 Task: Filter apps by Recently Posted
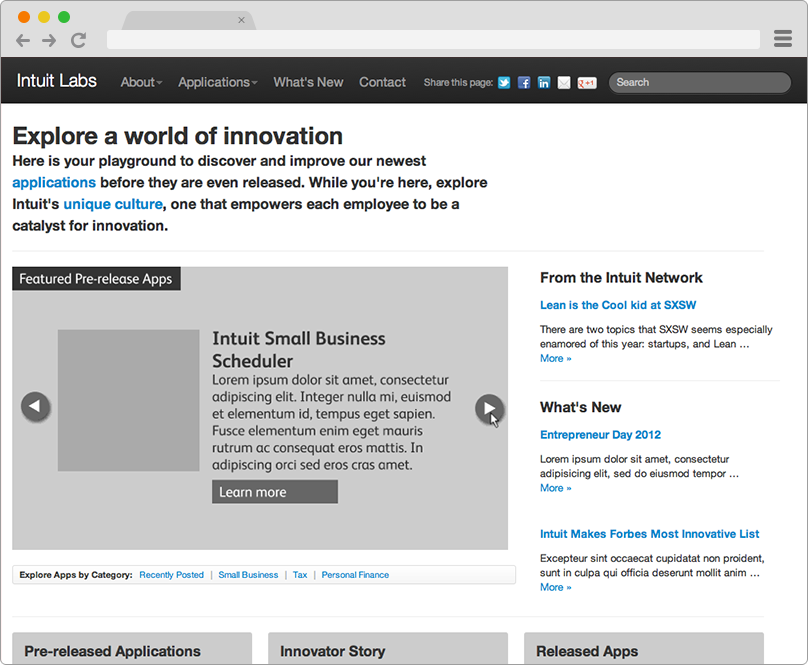(x=171, y=575)
